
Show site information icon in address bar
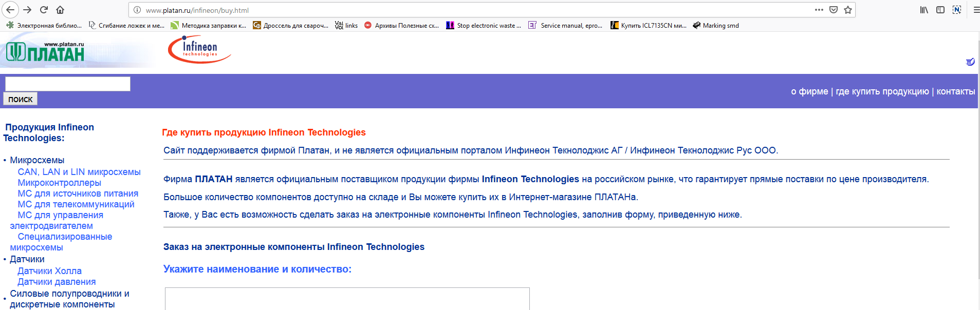[x=137, y=10]
